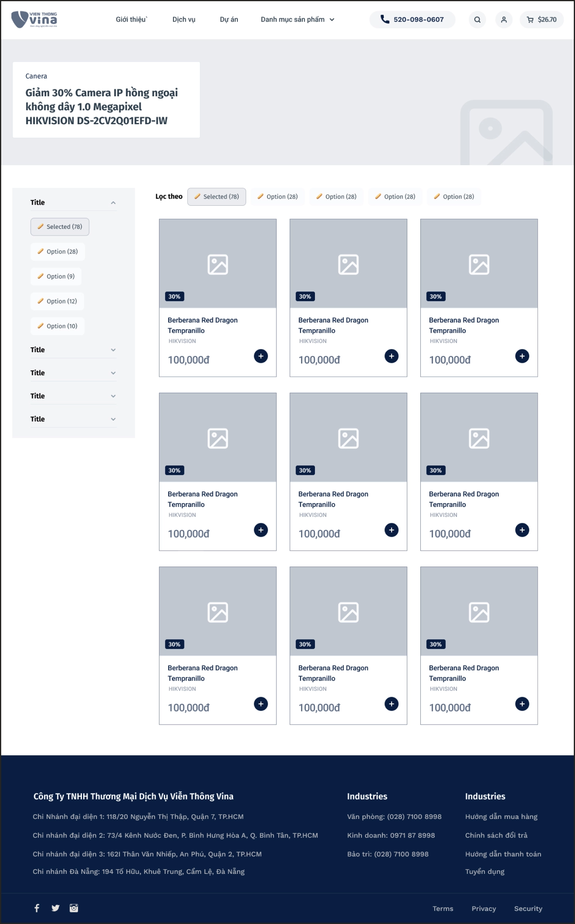Click the user account icon

(504, 19)
